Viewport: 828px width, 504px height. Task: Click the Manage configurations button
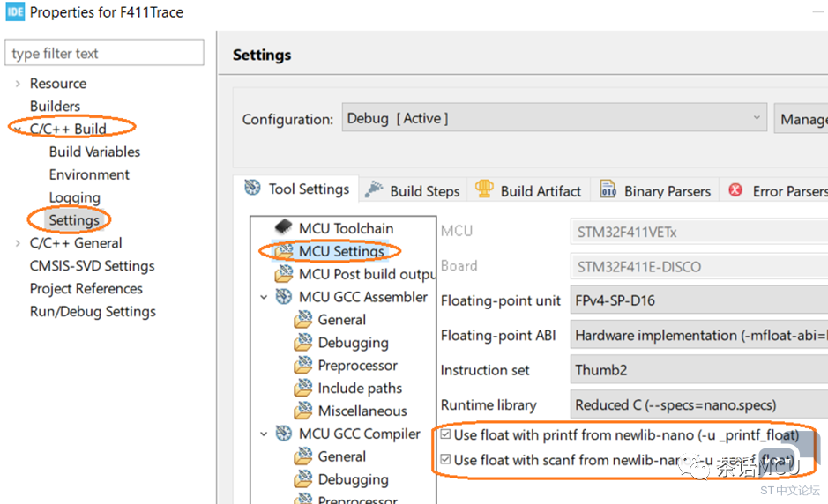coord(801,119)
